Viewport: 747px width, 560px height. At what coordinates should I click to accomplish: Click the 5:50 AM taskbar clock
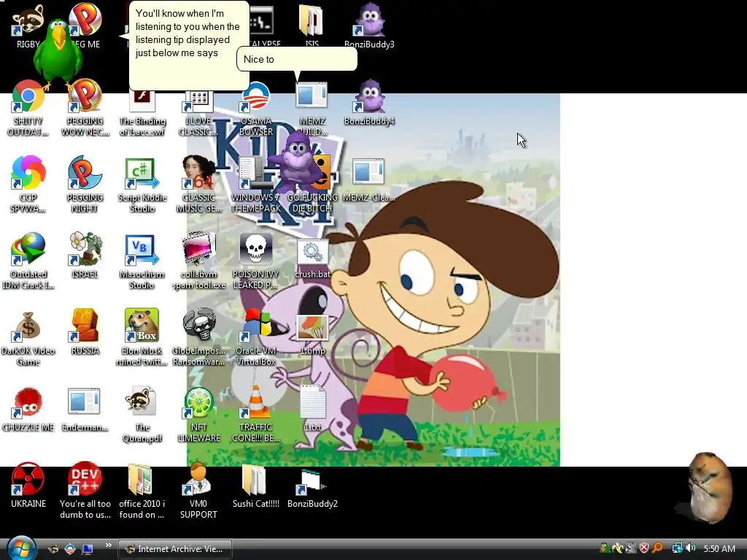(719, 548)
